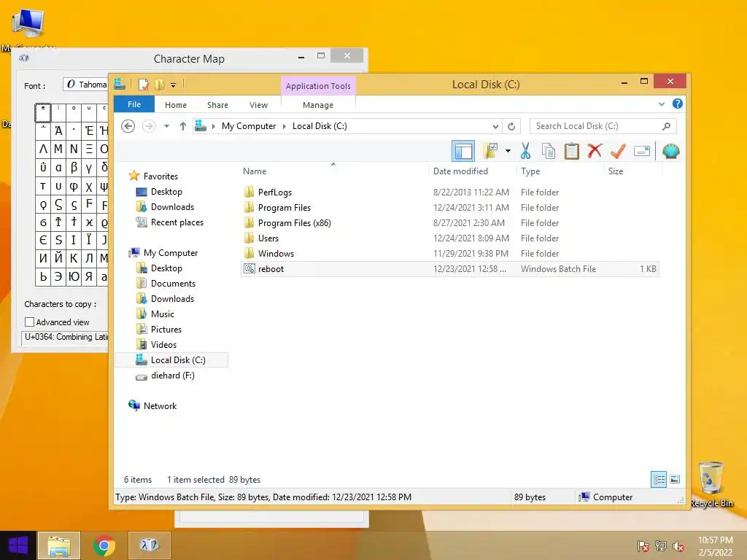This screenshot has width=747, height=560.
Task: Click the Up one level arrow
Action: pos(183,126)
